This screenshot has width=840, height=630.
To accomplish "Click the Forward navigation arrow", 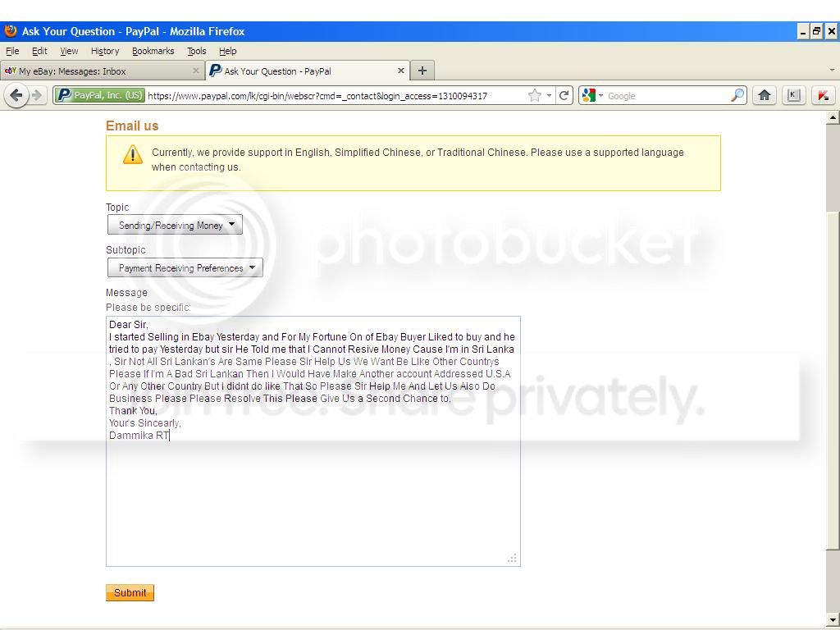I will click(36, 96).
